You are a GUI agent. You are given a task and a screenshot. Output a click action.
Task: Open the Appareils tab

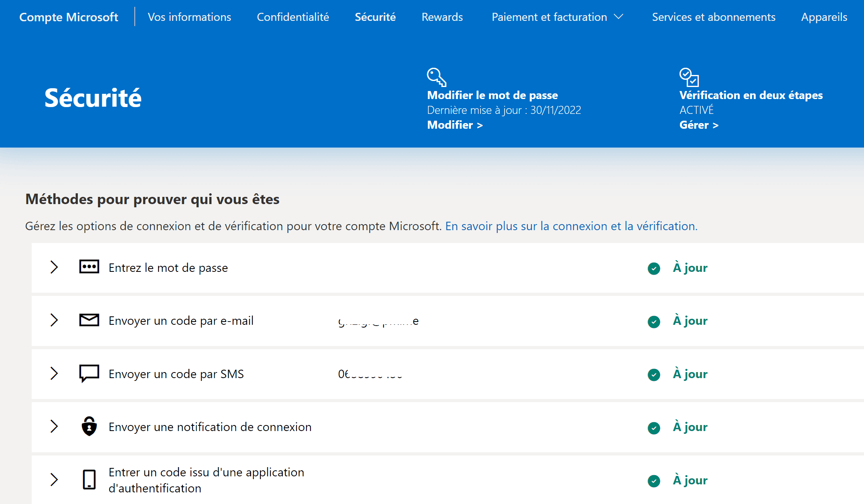pos(824,17)
